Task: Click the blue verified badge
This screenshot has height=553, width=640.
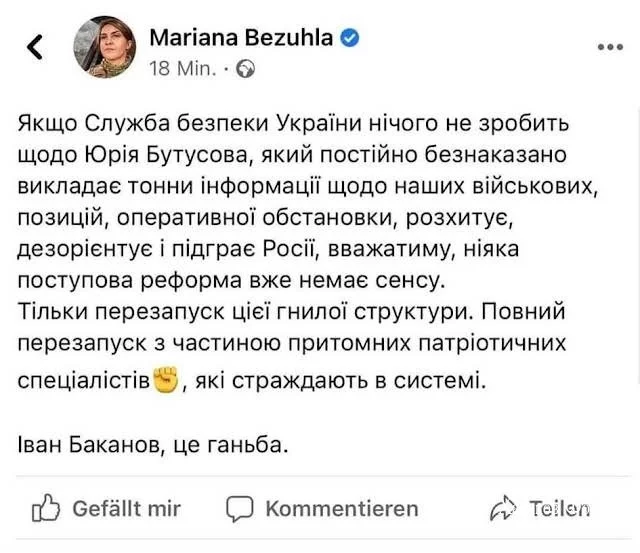Action: [x=351, y=37]
